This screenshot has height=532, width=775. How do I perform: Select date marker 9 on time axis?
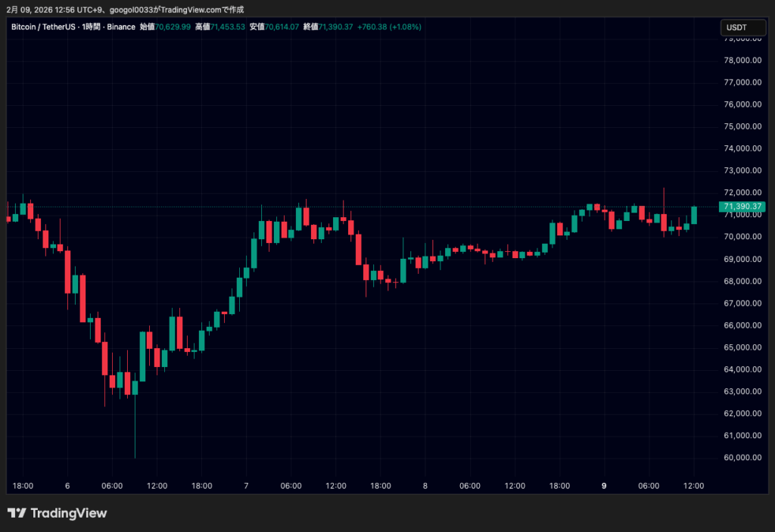click(604, 486)
